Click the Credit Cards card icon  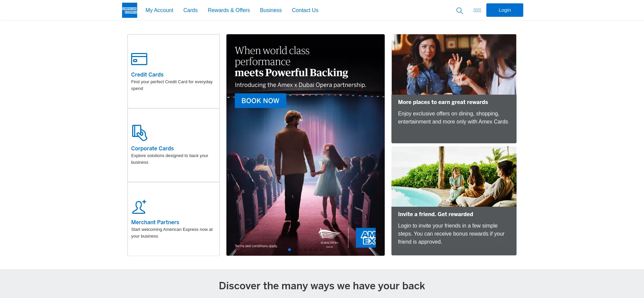point(139,59)
